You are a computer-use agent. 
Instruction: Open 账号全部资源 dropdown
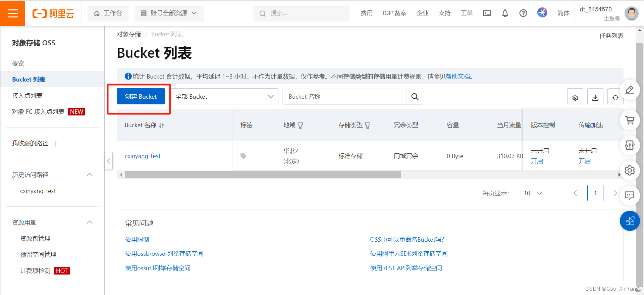click(169, 13)
